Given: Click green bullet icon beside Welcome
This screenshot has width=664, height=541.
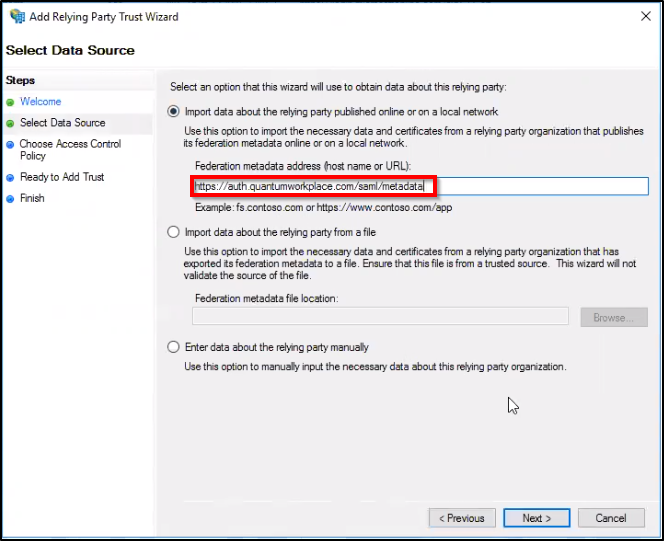Looking at the screenshot, I should [10, 102].
